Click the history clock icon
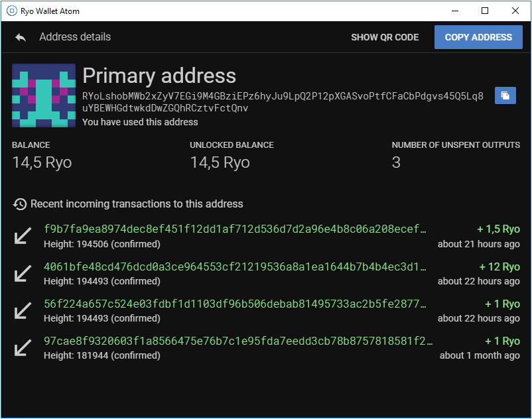Image resolution: width=532 pixels, height=419 pixels. [x=20, y=204]
